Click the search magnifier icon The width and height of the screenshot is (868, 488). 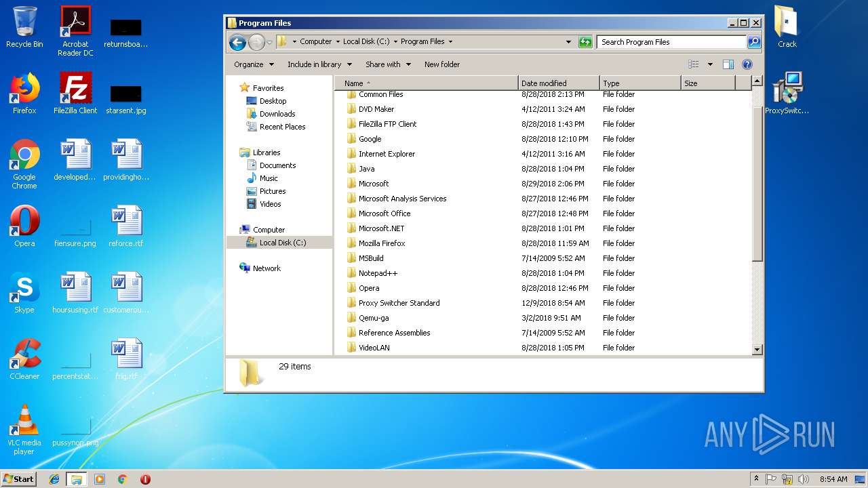[753, 42]
